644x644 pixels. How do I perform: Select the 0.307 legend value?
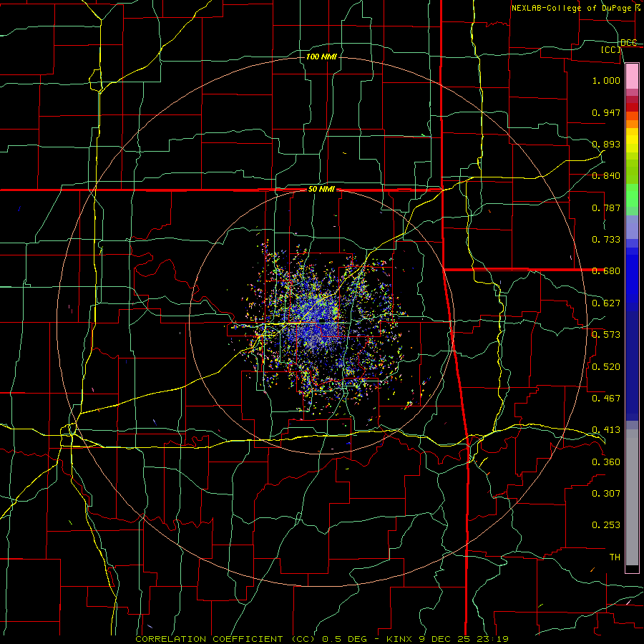[x=606, y=494]
